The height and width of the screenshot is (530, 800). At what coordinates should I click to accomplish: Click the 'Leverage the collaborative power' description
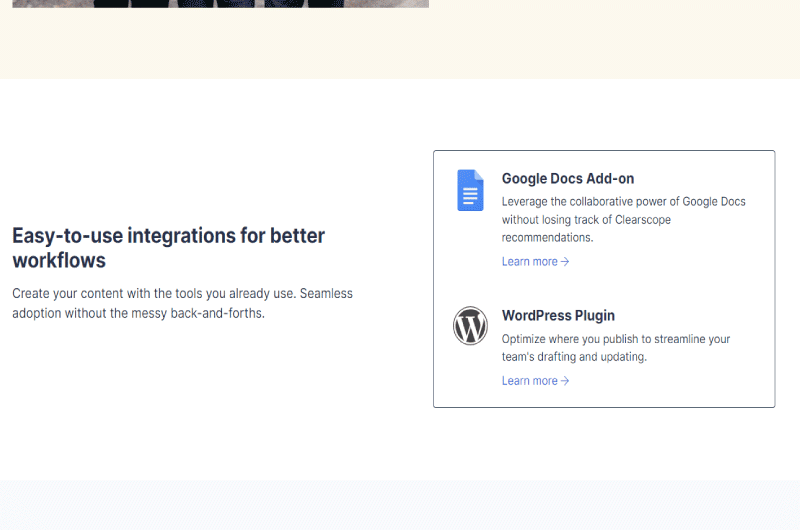pyautogui.click(x=623, y=219)
